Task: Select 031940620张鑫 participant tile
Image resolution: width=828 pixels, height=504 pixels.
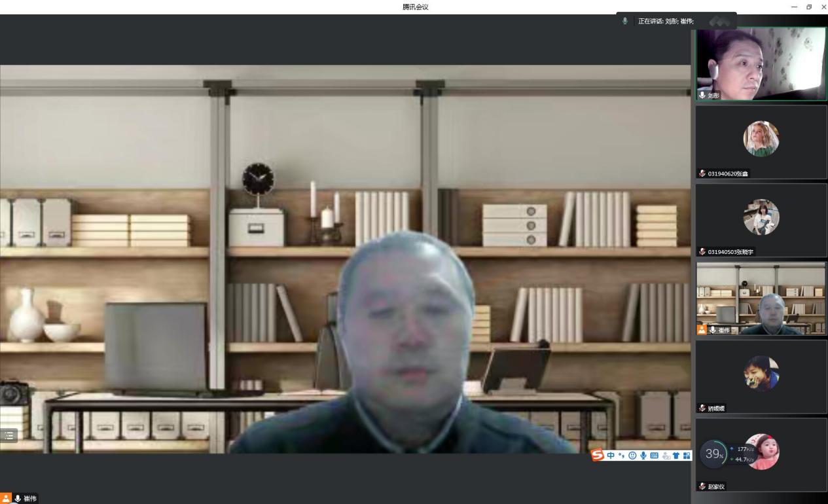Action: click(x=761, y=141)
